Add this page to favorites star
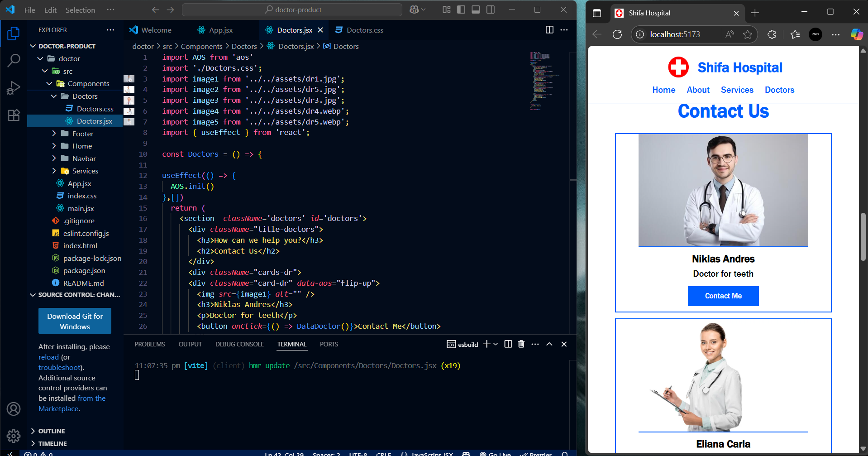This screenshot has height=456, width=868. coord(748,34)
